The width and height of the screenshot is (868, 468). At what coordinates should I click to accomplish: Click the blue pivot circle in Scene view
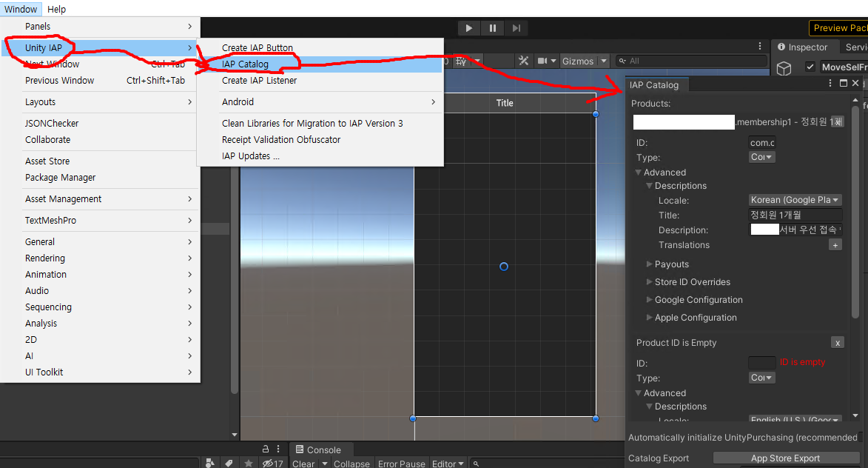pos(504,267)
